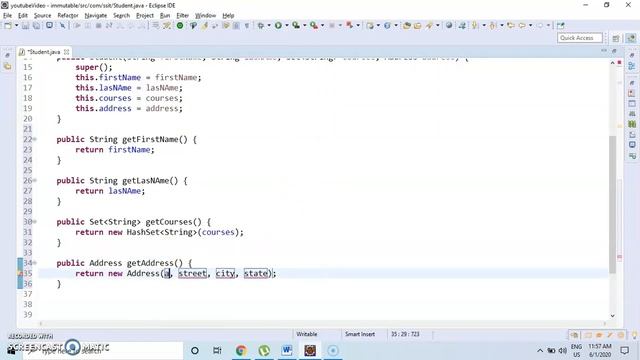Click the Smart Insert status bar entry
The height and width of the screenshot is (360, 640).
360,334
